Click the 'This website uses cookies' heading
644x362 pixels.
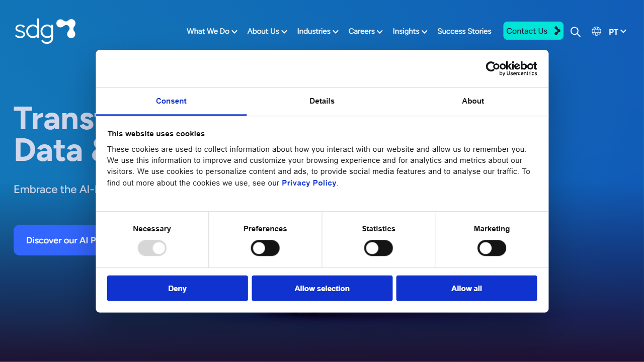pos(156,134)
